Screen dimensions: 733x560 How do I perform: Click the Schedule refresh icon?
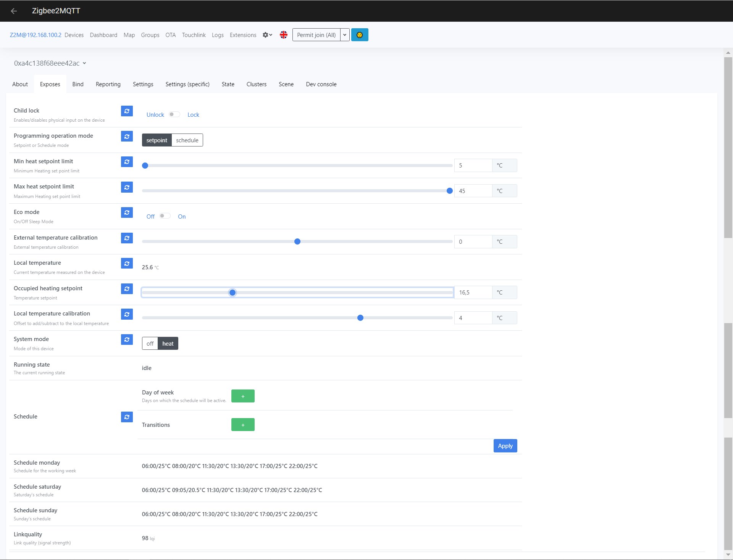tap(127, 417)
